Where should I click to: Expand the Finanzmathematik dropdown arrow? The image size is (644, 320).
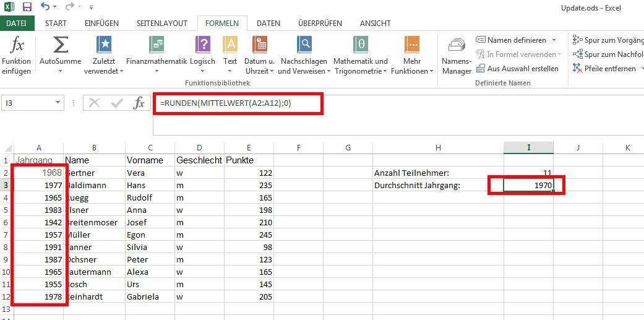pyautogui.click(x=157, y=71)
